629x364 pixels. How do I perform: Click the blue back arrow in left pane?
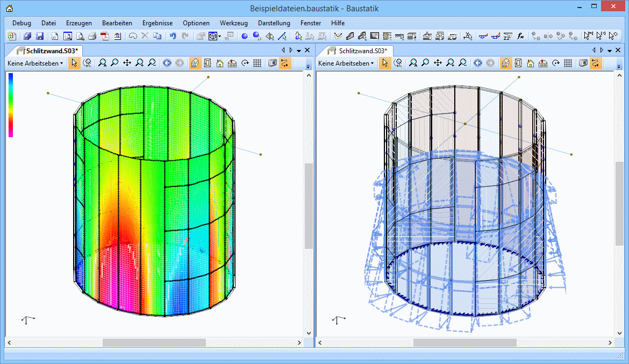click(167, 63)
